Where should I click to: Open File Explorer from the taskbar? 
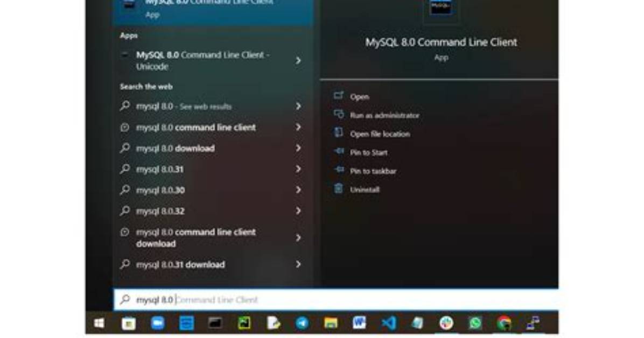pyautogui.click(x=331, y=323)
